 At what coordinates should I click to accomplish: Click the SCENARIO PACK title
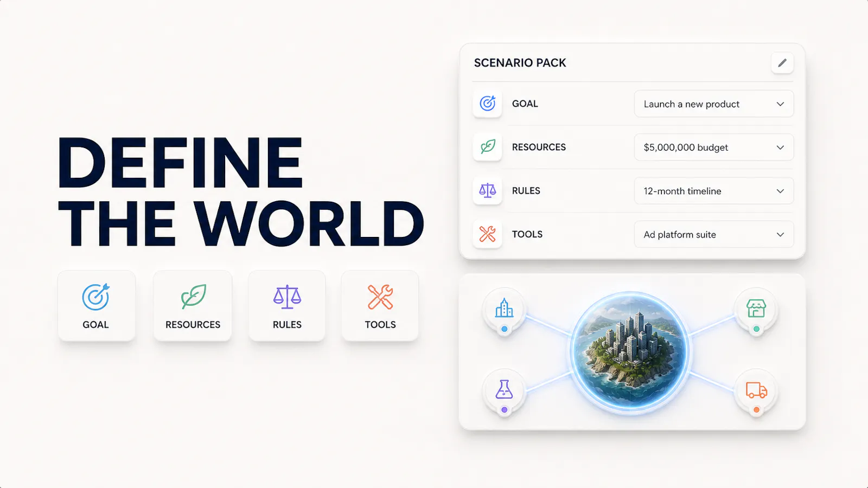(520, 63)
